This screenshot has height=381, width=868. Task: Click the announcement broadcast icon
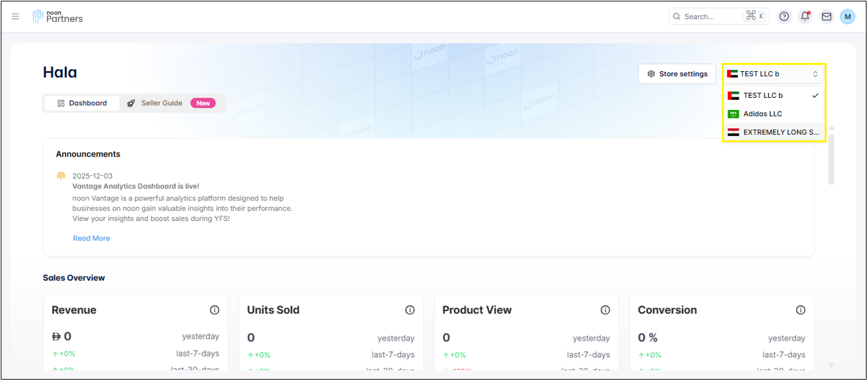pos(61,176)
